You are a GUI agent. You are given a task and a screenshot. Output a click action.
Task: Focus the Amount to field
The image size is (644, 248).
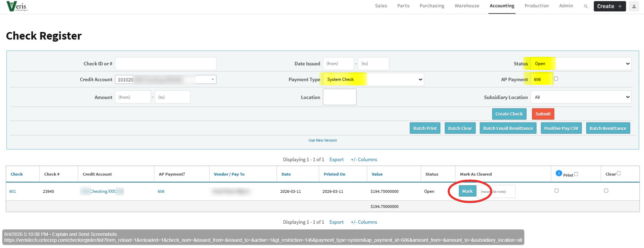click(172, 97)
